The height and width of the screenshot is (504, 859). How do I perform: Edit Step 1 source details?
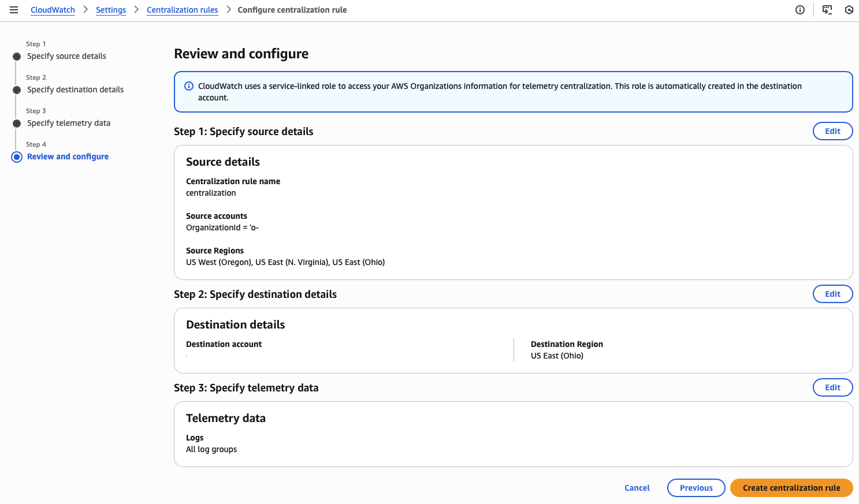pyautogui.click(x=832, y=131)
